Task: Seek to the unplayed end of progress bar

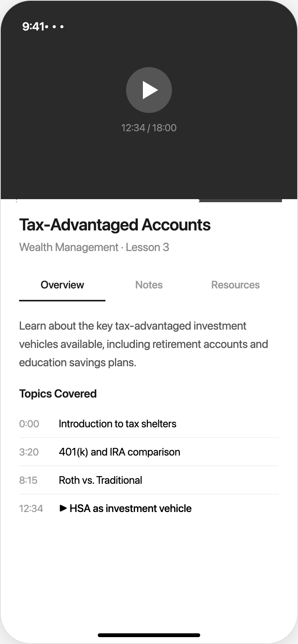Action: coord(241,200)
